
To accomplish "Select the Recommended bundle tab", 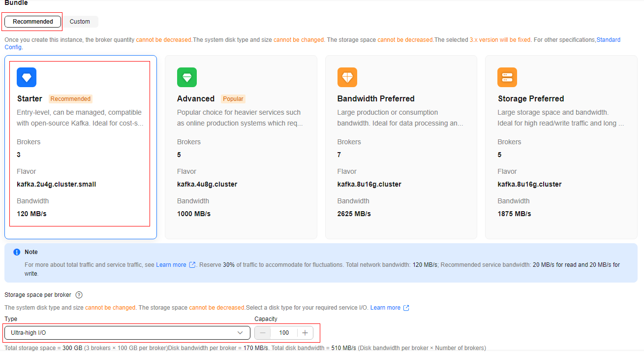I will tap(33, 22).
